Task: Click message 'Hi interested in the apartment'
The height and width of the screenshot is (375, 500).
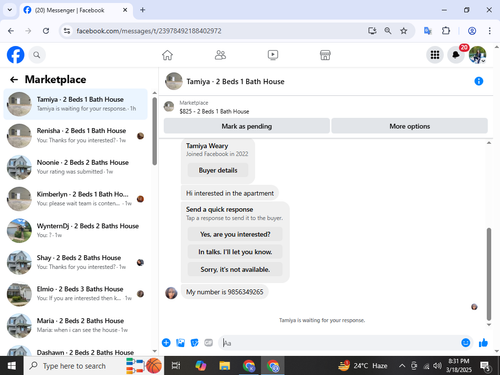Action: [230, 193]
